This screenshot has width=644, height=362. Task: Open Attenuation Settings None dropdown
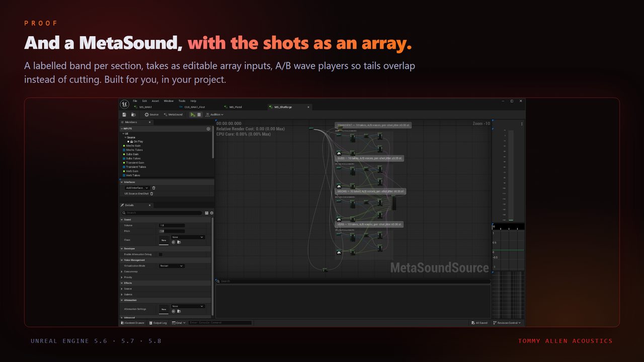[x=188, y=306]
